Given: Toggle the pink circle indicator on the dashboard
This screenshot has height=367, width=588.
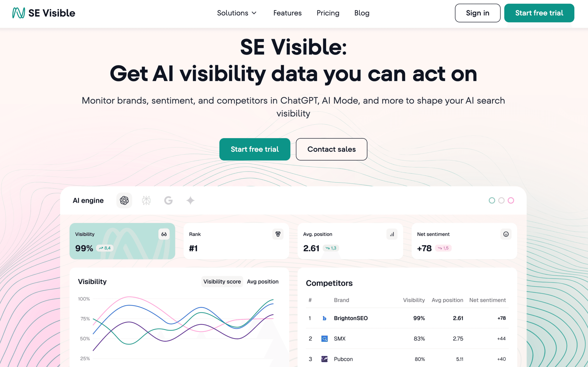Looking at the screenshot, I should pos(511,201).
